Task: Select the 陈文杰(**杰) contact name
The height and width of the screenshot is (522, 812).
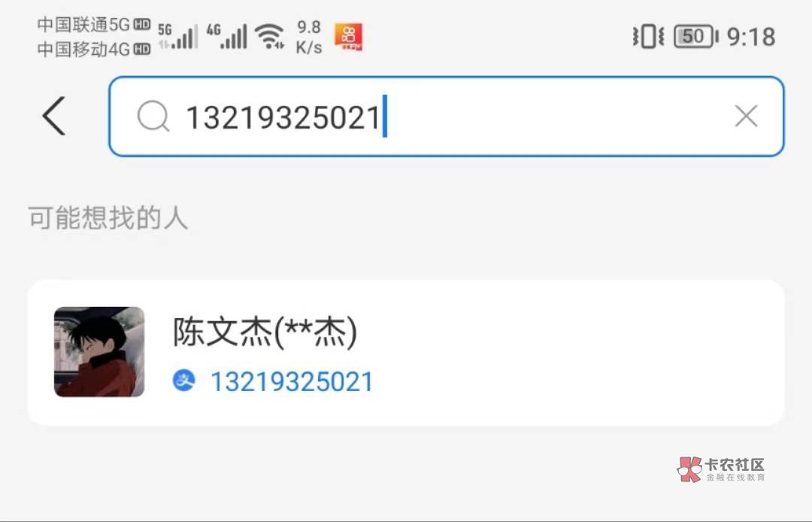Action: [265, 332]
